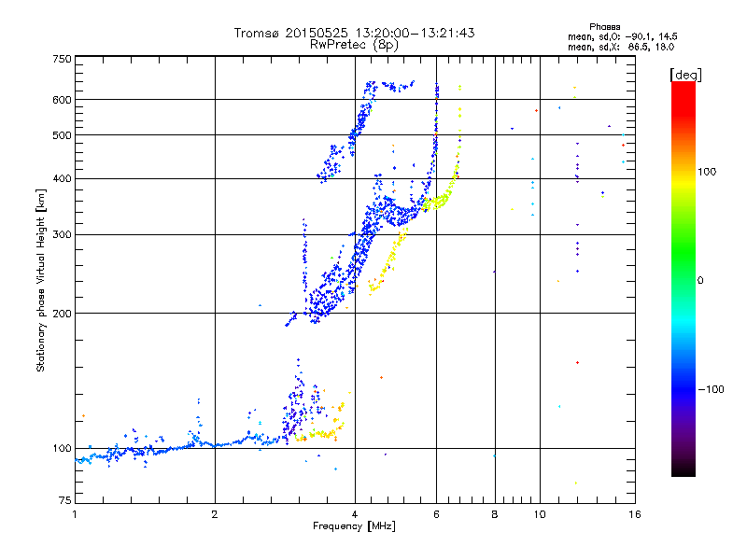
Task: Click the '100' label beside the color bar
Action: pyautogui.click(x=707, y=172)
